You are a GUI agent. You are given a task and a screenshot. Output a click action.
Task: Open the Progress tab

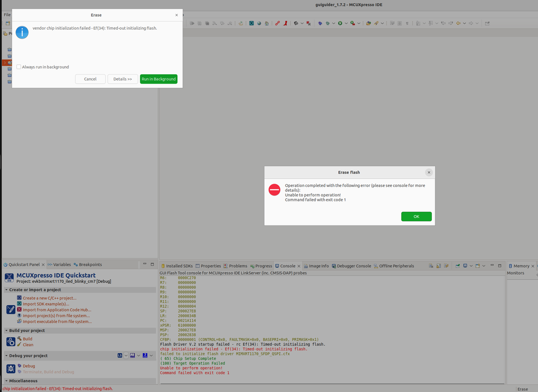click(261, 266)
